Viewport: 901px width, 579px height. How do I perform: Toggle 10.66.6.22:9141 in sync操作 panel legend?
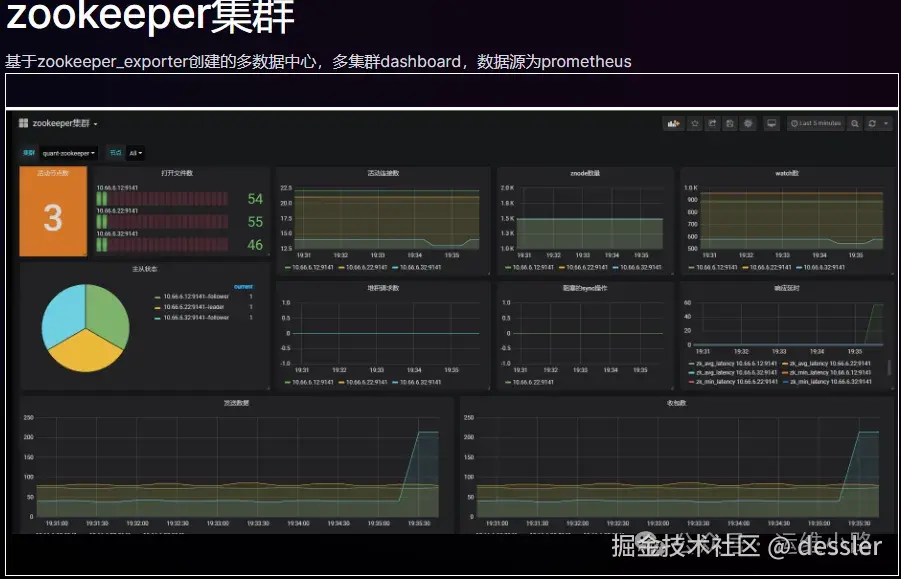pos(530,383)
